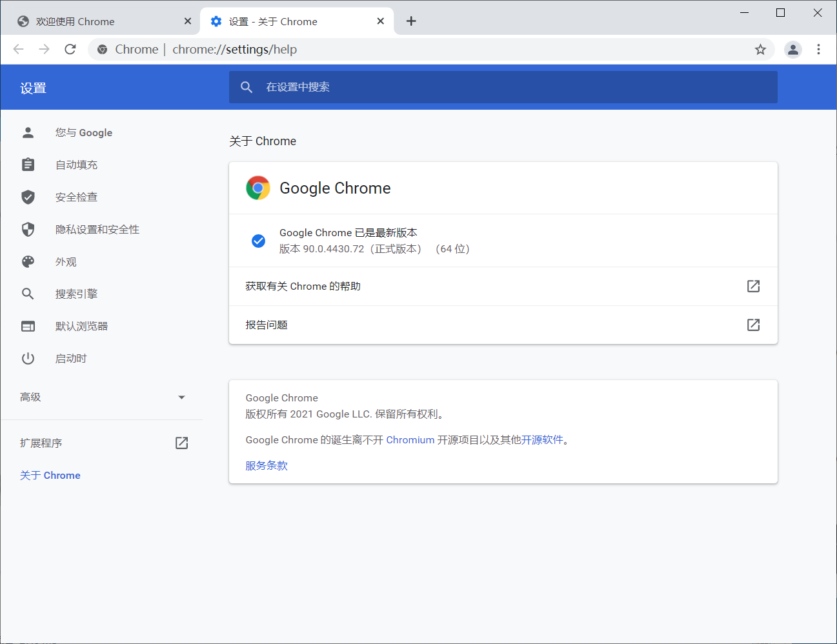Open 扩展程序 extensions link
The image size is (837, 644).
tap(102, 443)
